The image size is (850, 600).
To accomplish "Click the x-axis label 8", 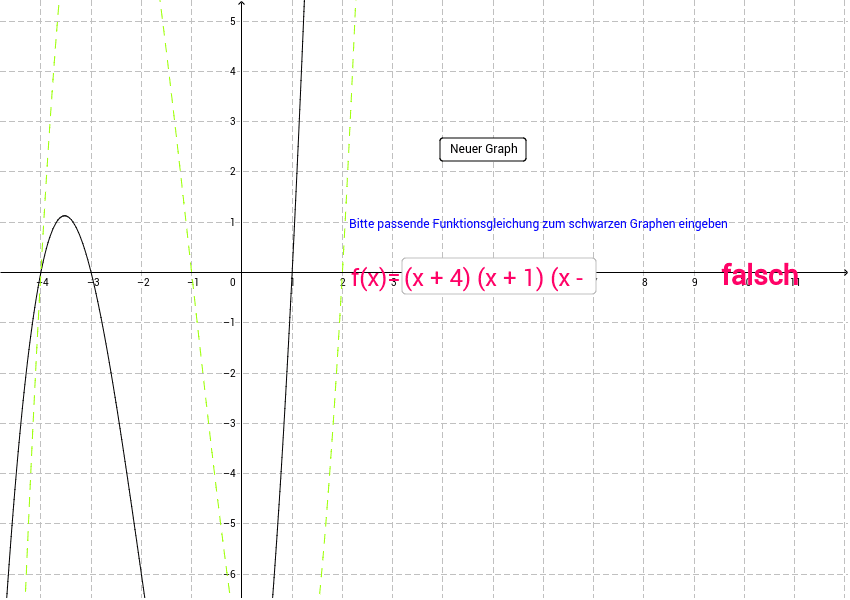I will coord(644,282).
